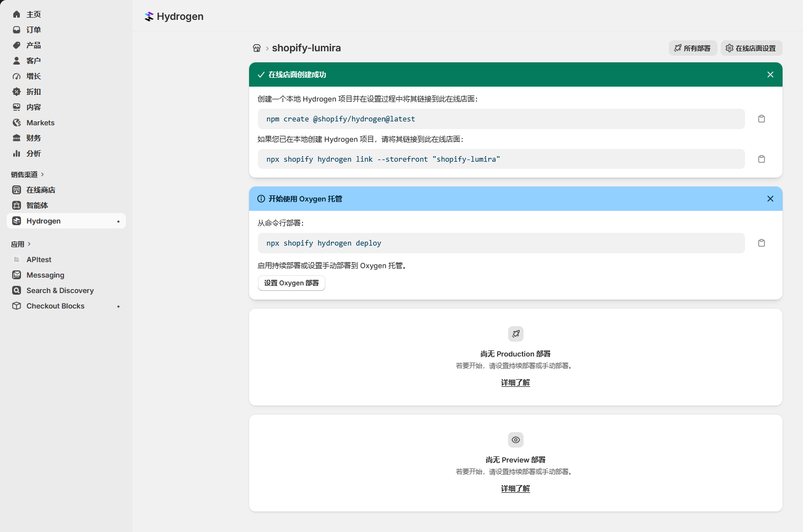Open the 订单 orders page
The width and height of the screenshot is (803, 532).
pos(66,30)
